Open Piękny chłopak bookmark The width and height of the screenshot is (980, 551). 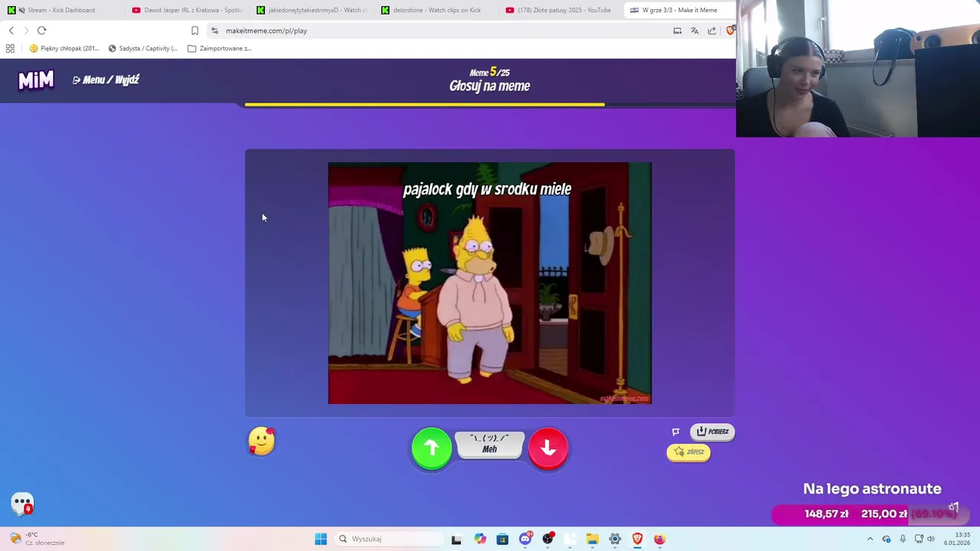(x=64, y=48)
